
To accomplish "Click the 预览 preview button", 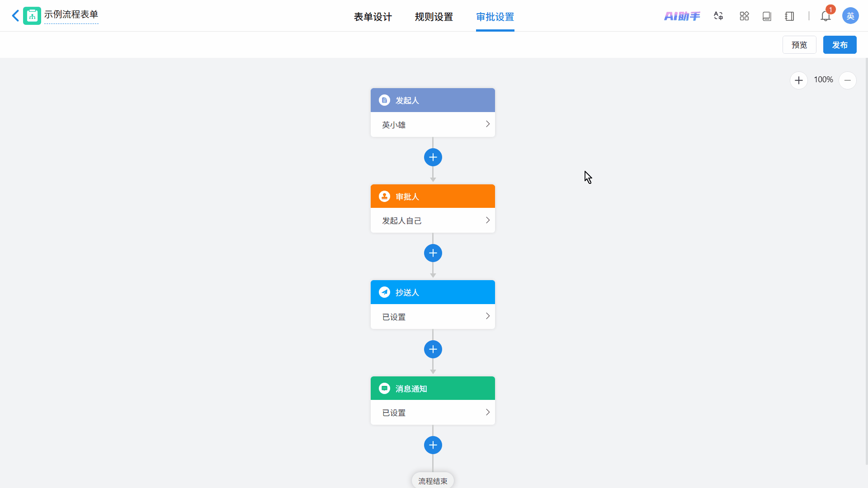I will [799, 45].
